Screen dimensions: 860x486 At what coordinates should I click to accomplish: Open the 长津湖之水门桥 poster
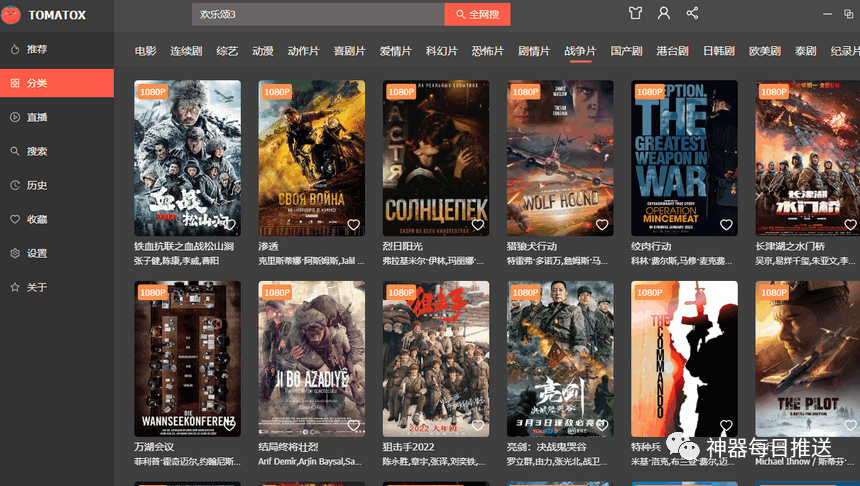(807, 158)
